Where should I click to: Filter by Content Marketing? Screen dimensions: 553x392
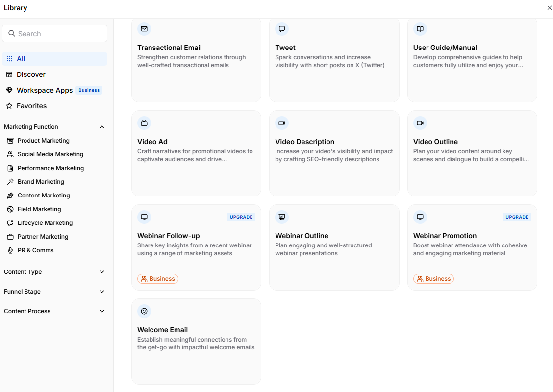(44, 196)
